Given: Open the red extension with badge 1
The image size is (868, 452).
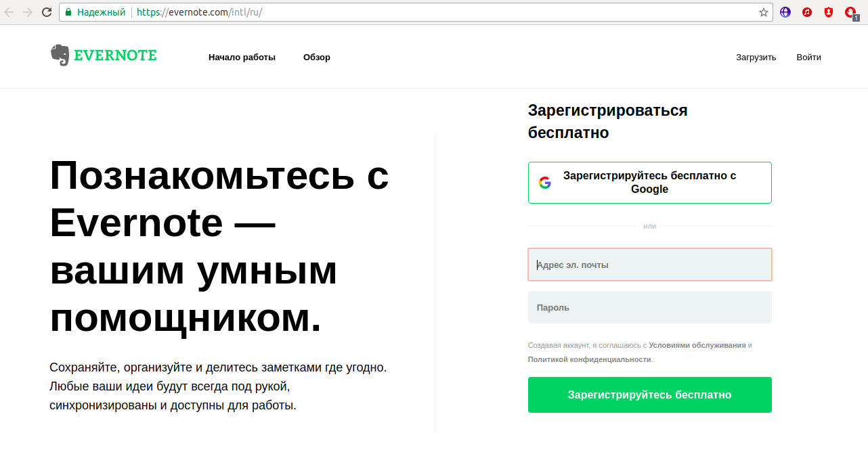Looking at the screenshot, I should tap(851, 13).
